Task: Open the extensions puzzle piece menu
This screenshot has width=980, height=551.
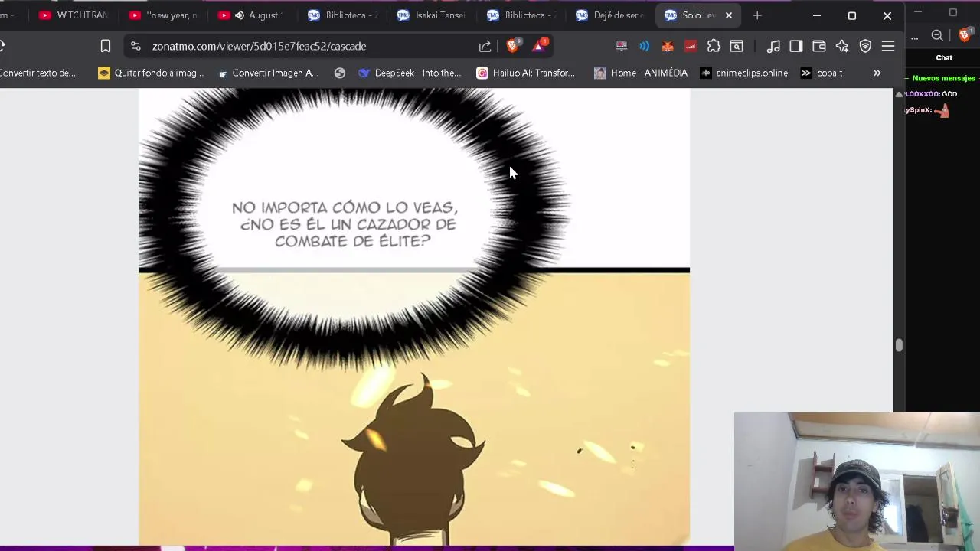Action: 714,46
